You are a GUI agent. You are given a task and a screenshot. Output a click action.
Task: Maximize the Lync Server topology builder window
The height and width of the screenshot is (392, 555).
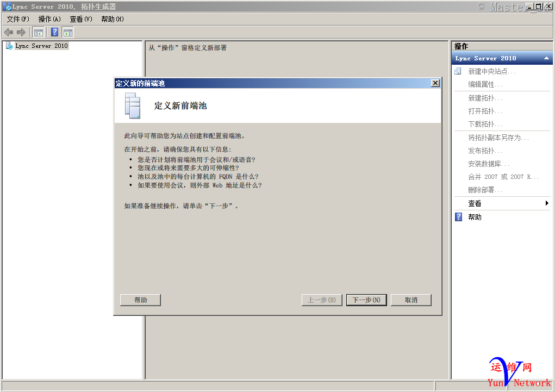click(538, 7)
